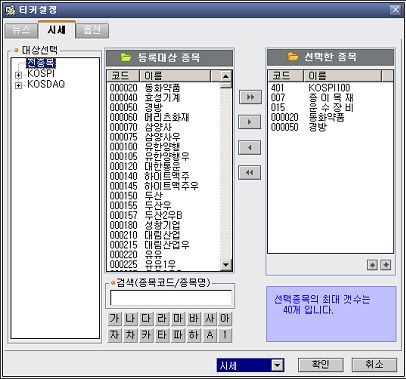Filter stocks with the 나 button

[130, 319]
